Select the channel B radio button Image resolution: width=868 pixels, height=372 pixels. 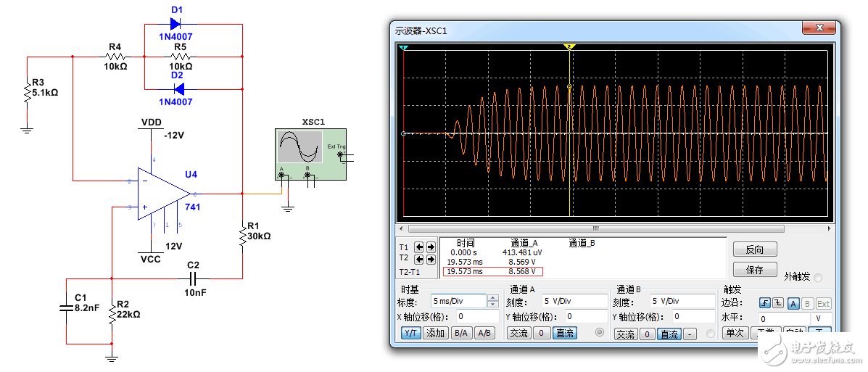coord(711,334)
